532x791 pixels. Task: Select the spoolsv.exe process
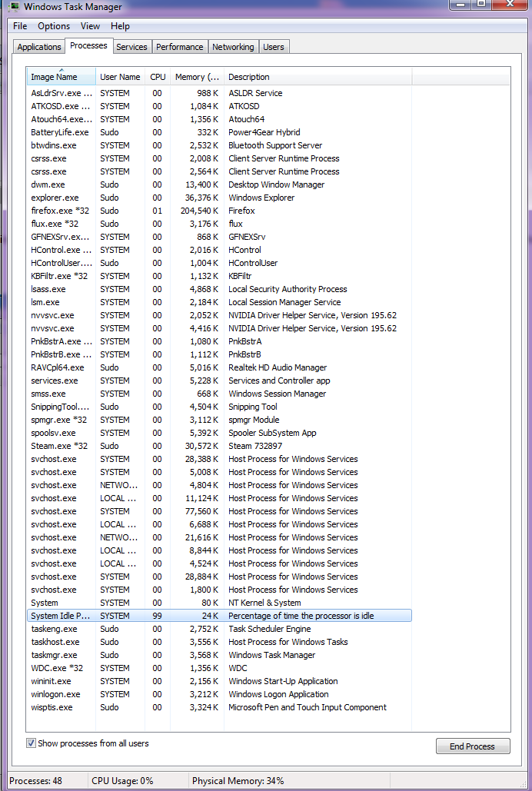point(219,433)
